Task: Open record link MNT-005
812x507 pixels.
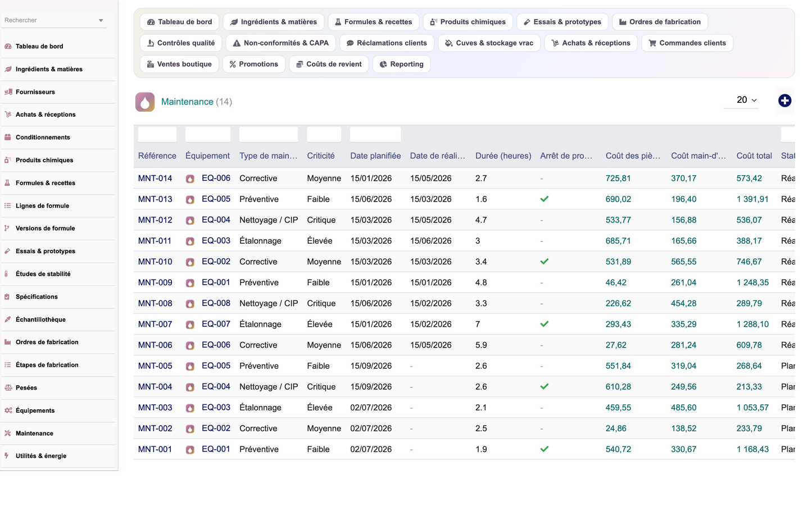Action: 155,366
